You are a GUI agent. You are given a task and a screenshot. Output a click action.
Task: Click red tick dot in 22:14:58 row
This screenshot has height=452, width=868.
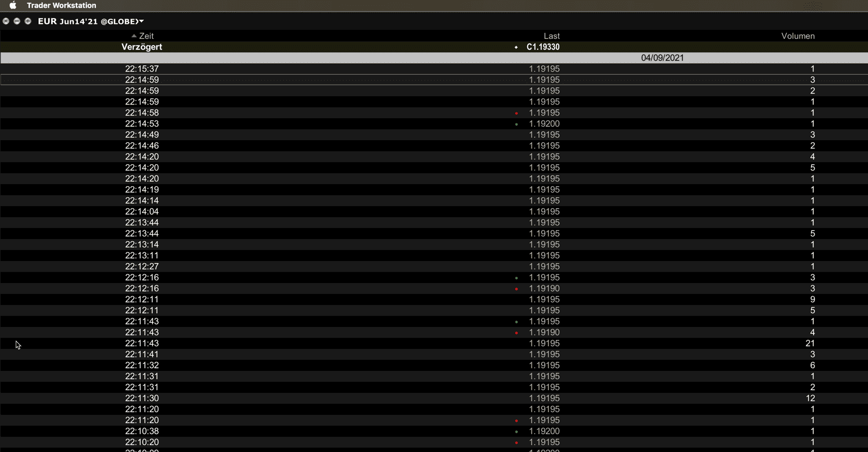click(516, 113)
